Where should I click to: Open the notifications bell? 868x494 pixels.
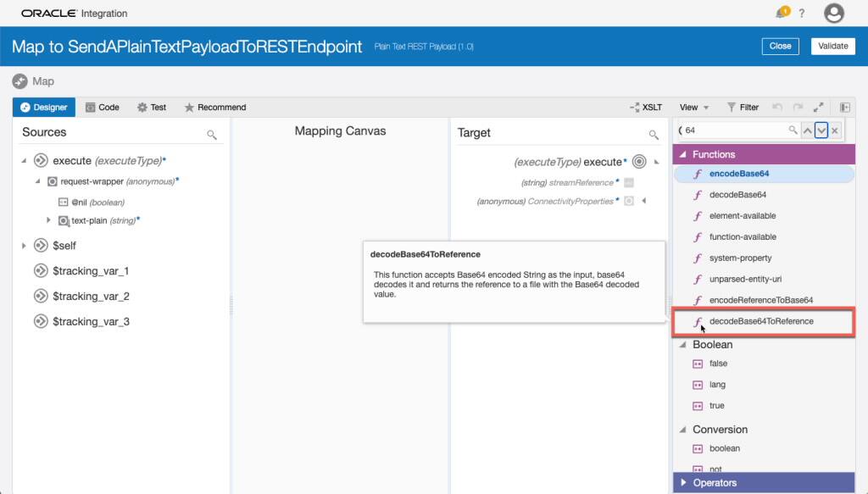782,14
